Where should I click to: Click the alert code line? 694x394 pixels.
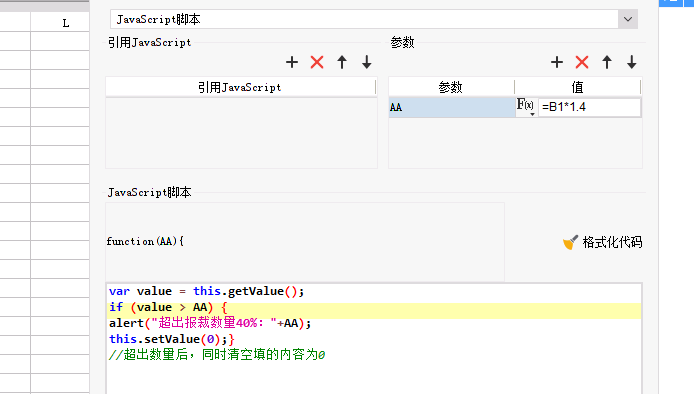210,323
